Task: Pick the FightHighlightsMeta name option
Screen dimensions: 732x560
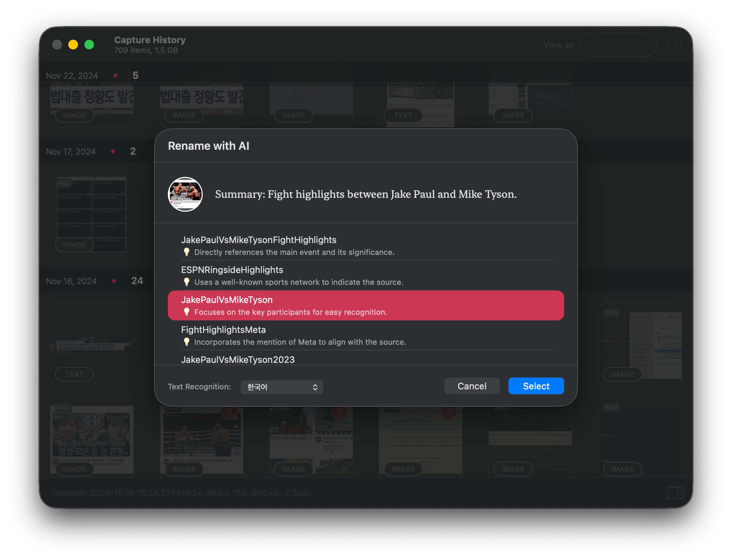Action: [x=223, y=330]
